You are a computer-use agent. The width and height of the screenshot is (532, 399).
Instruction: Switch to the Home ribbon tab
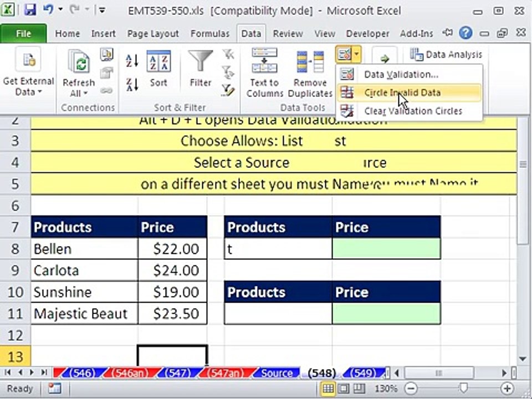[x=67, y=34]
